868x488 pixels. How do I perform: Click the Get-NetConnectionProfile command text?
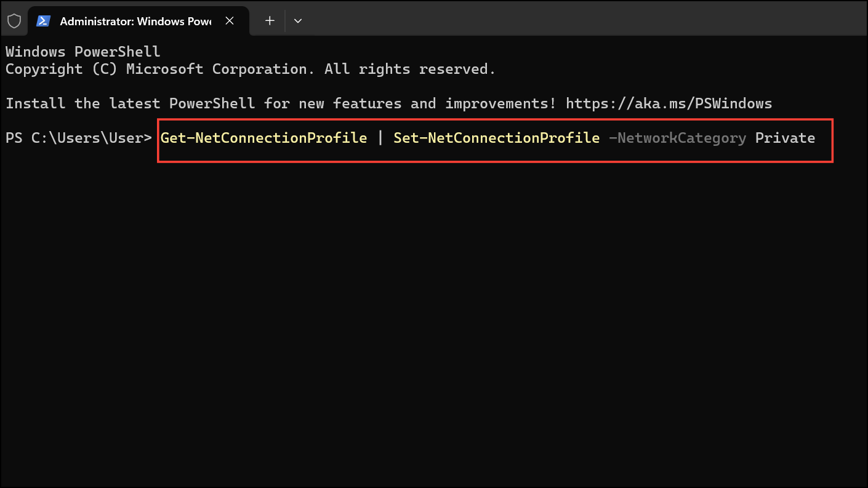tap(263, 138)
